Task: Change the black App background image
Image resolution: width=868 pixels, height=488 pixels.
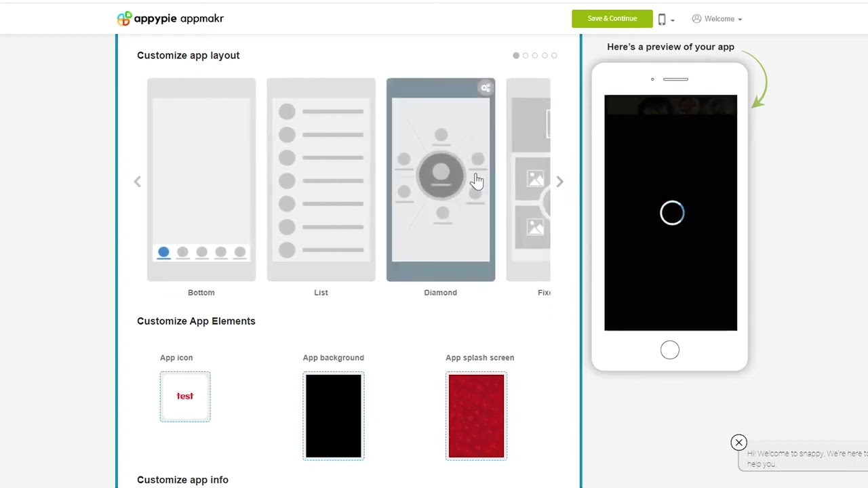Action: coord(334,416)
